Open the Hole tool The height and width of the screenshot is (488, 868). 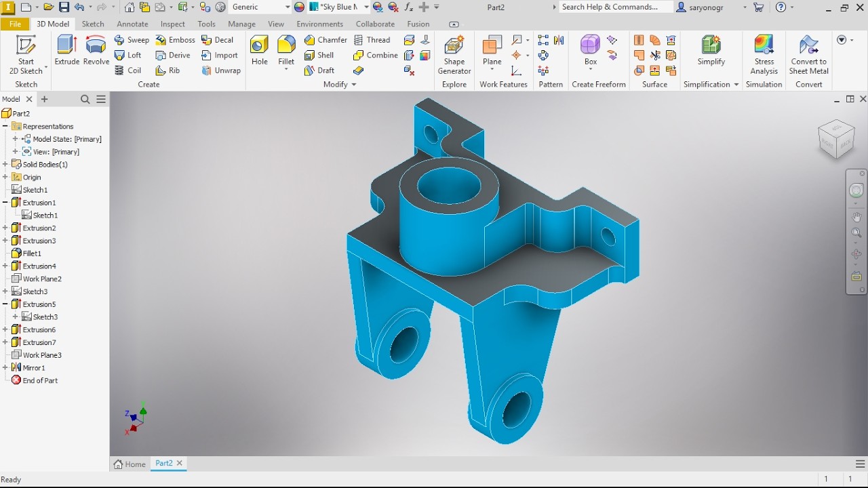260,50
